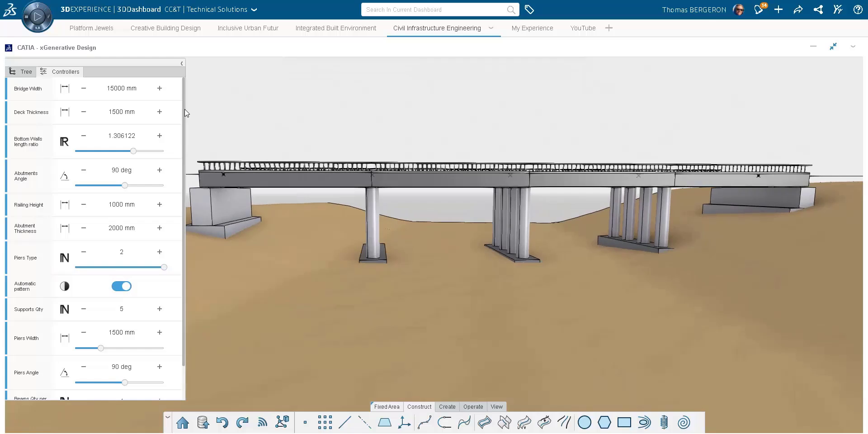
Task: Select the Rectangle tool
Action: pos(624,423)
